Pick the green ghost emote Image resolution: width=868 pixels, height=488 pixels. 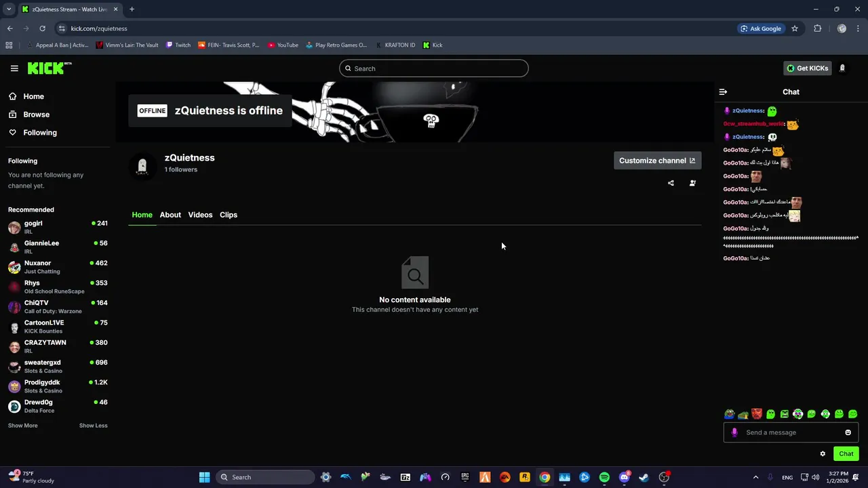(x=770, y=414)
